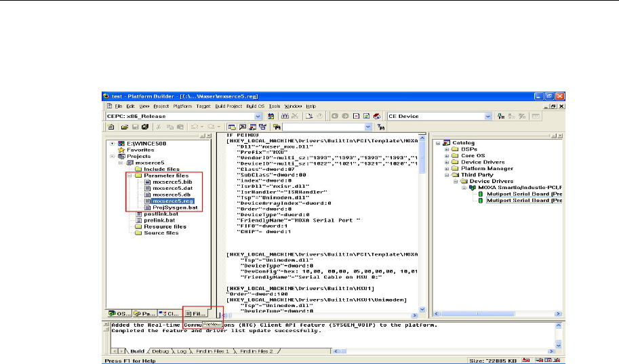Expand the Device Drivers catalog node

[x=447, y=161]
